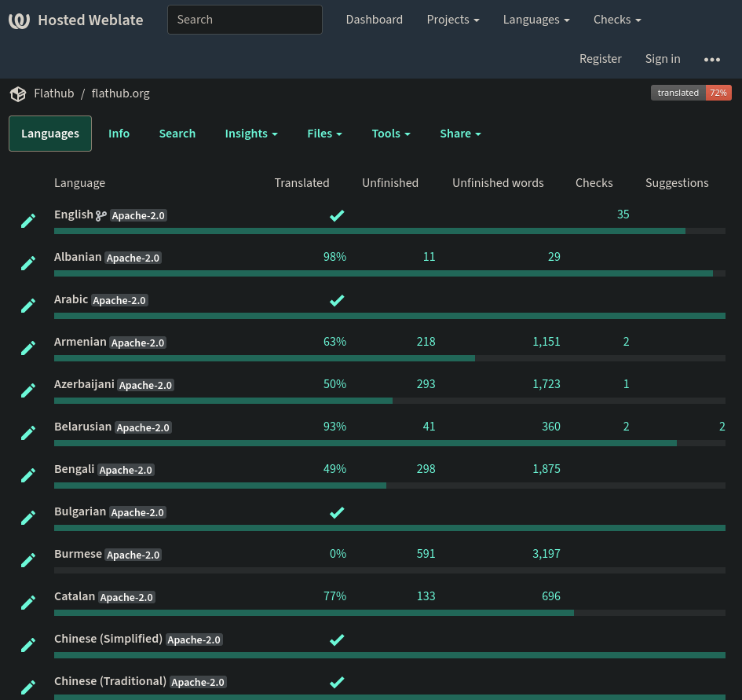The image size is (742, 700).
Task: Click the Chinese (Traditional) translated checkmark
Action: pos(337,682)
